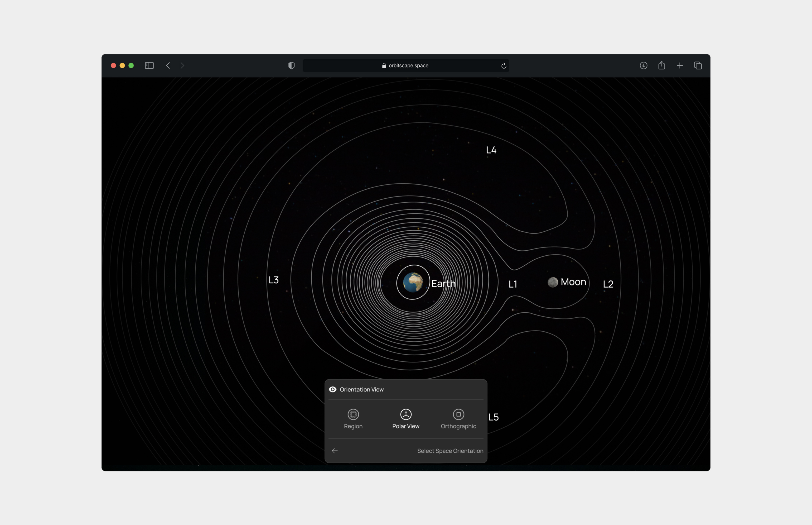Select the Region orientation icon
The height and width of the screenshot is (525, 812).
[x=353, y=414]
